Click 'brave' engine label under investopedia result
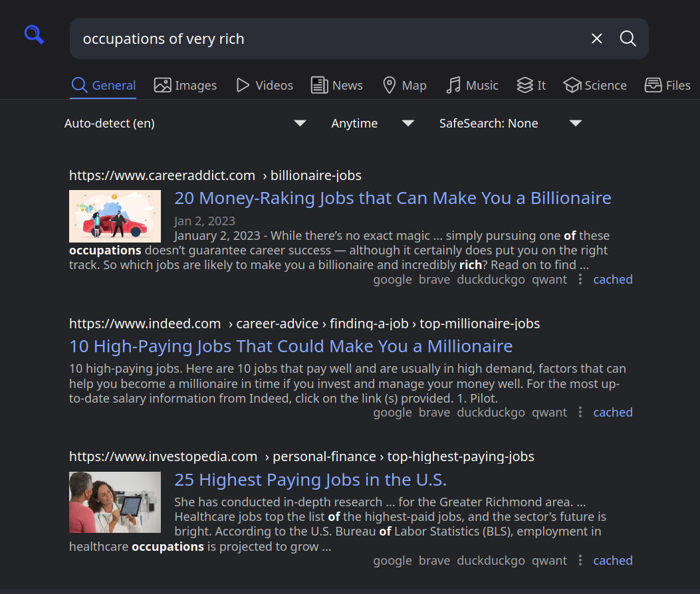 434,561
